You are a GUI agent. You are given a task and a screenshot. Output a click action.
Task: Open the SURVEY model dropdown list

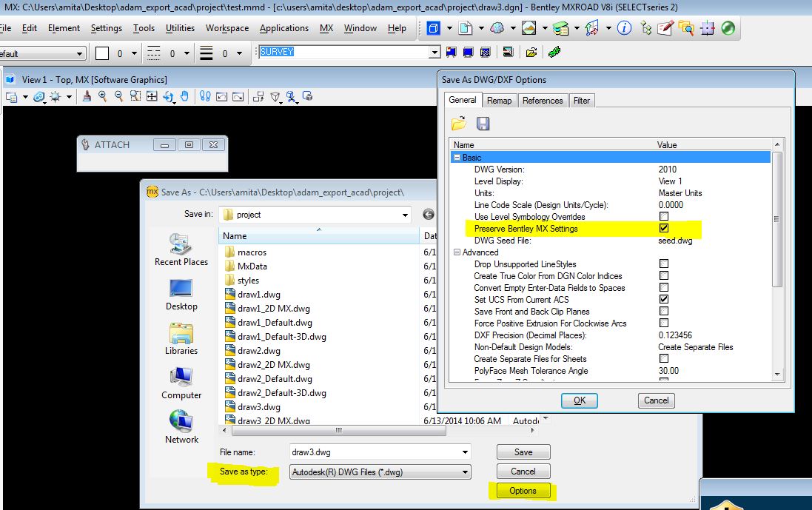[x=435, y=52]
